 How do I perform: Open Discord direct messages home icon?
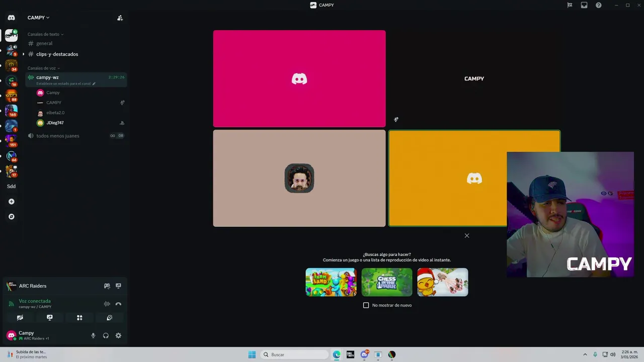pos(11,18)
